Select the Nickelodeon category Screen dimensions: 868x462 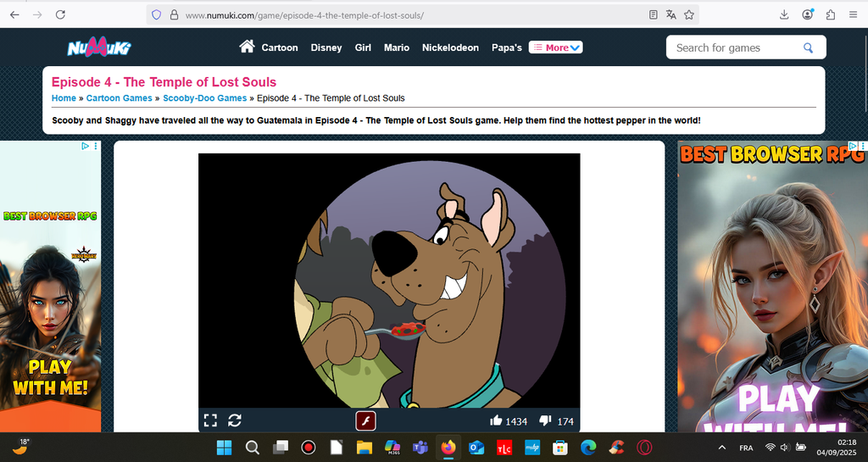(x=450, y=47)
